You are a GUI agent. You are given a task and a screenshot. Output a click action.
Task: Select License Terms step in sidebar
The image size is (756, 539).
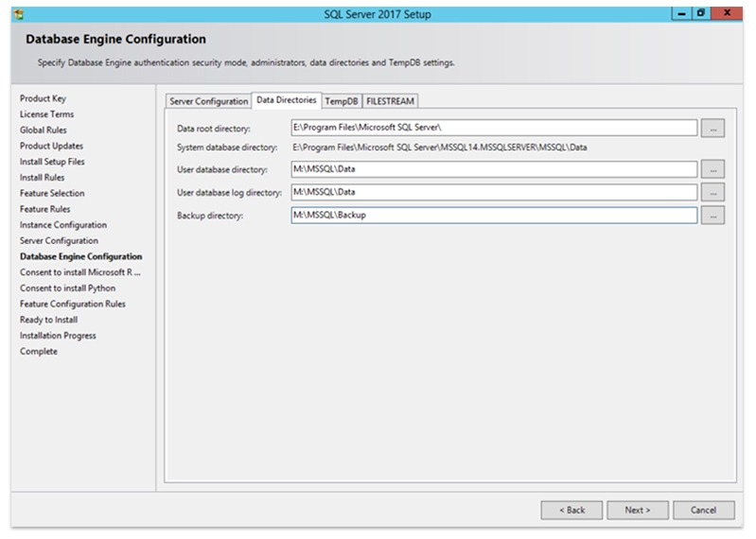pos(46,114)
